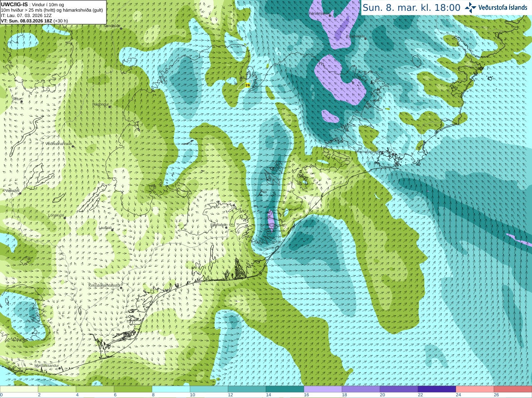Select the Eyjabakkar station label
Image resolution: width=532 pixels, height=398 pixels.
coord(355,37)
